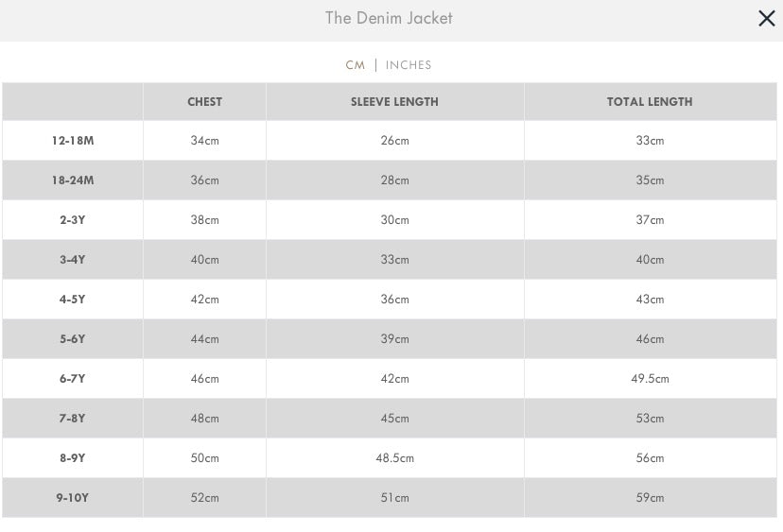Select the 6-7Y size row label
Viewport: 783px width, 532px height.
pos(73,379)
